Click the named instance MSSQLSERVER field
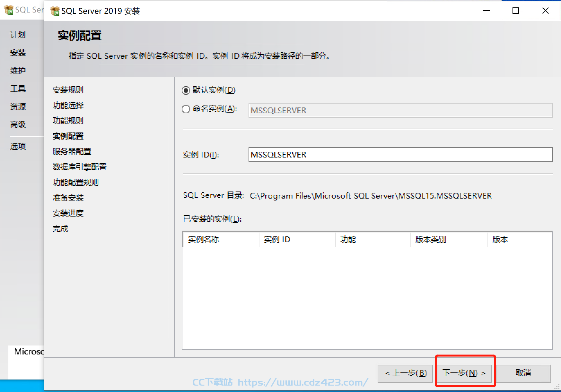This screenshot has height=392, width=561. [400, 110]
